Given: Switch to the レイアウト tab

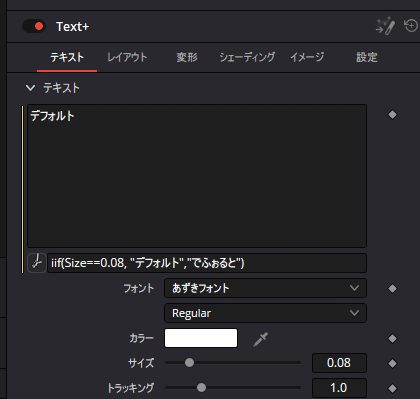Looking at the screenshot, I should click(127, 57).
